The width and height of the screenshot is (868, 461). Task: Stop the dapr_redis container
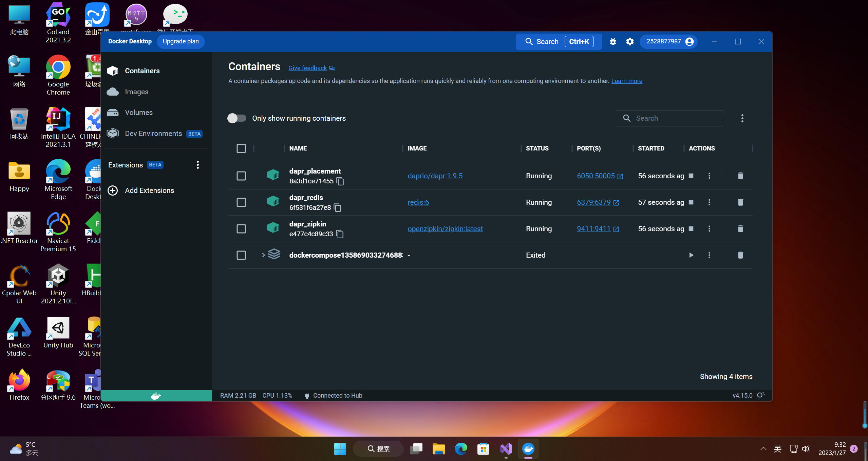point(691,202)
